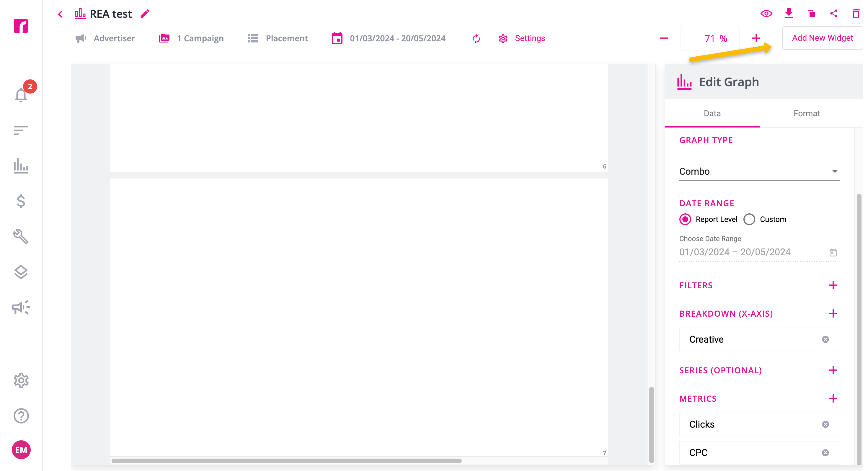Open the megaphone campaigns sidebar icon
The height and width of the screenshot is (471, 868).
click(x=21, y=307)
